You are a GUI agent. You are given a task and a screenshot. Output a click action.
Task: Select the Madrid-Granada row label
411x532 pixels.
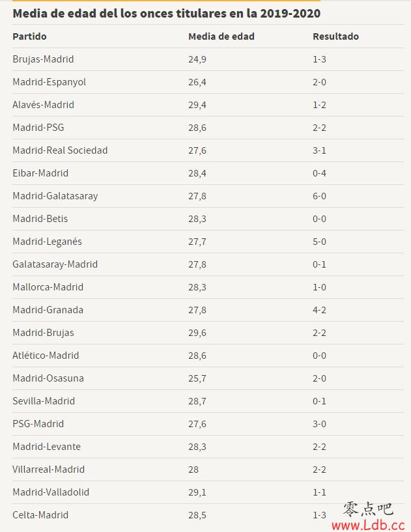coord(48,310)
